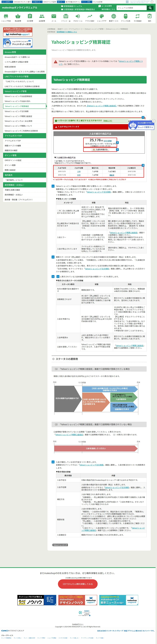Open the メール envelope icon
Image resolution: width=157 pixels, height=644 pixels.
[x=54, y=18]
